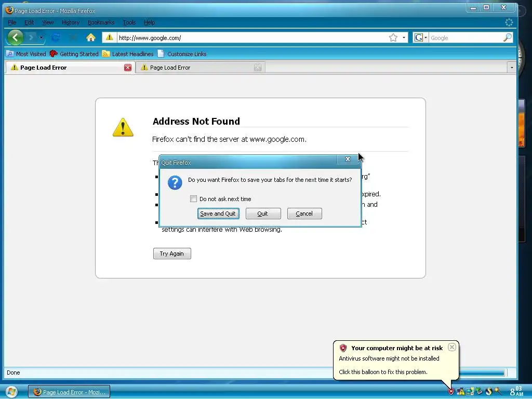This screenshot has height=399, width=532.
Task: Open the View menu
Action: pos(48,22)
